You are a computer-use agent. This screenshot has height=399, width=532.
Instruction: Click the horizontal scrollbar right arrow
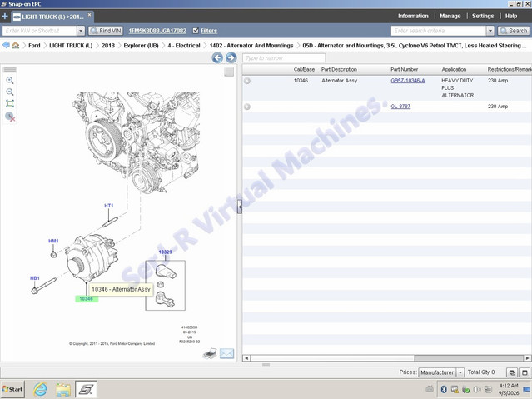(x=527, y=358)
